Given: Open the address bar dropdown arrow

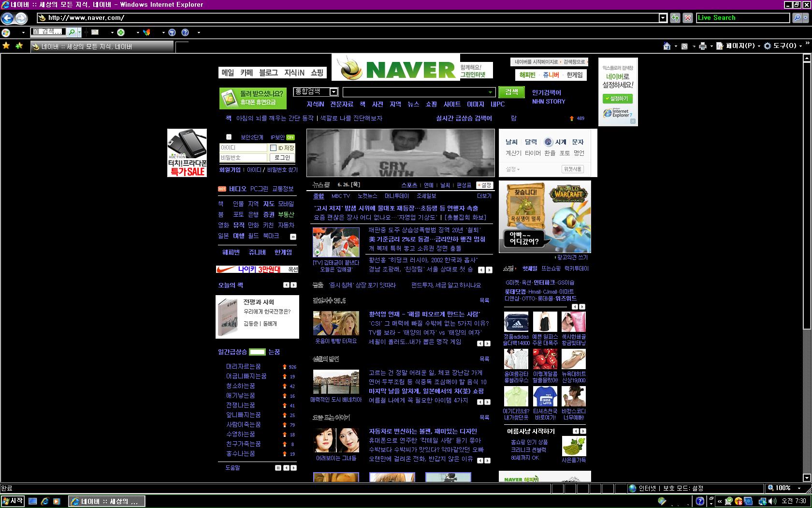Looking at the screenshot, I should coord(663,18).
